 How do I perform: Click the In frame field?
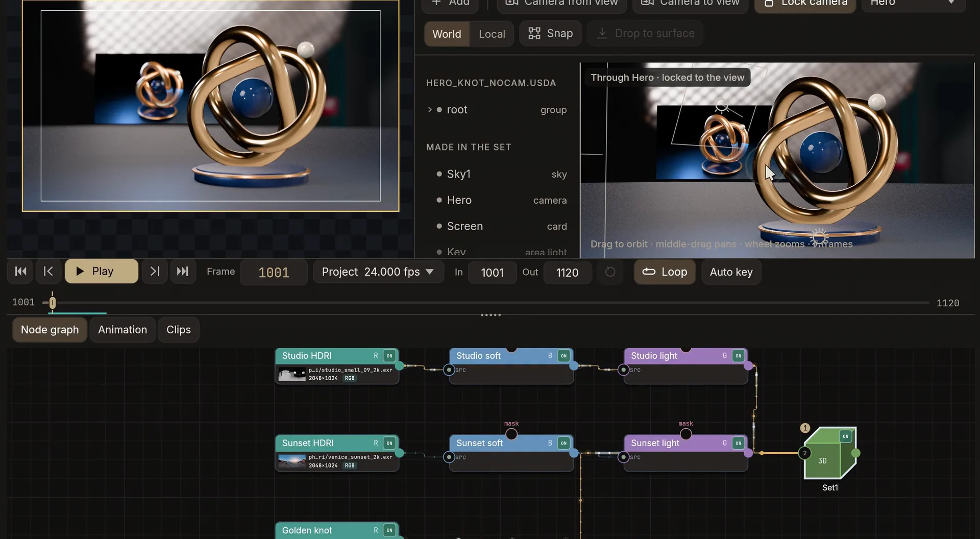492,273
